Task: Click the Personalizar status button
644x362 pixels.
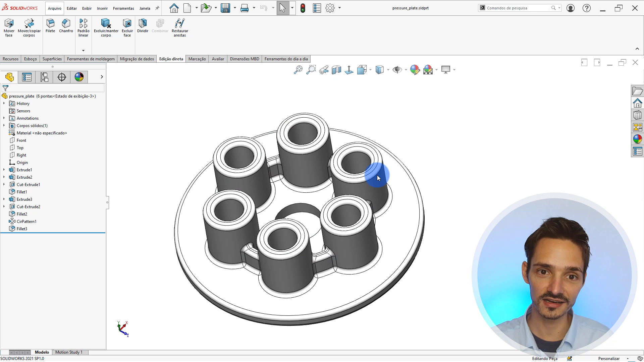Action: [x=609, y=359]
